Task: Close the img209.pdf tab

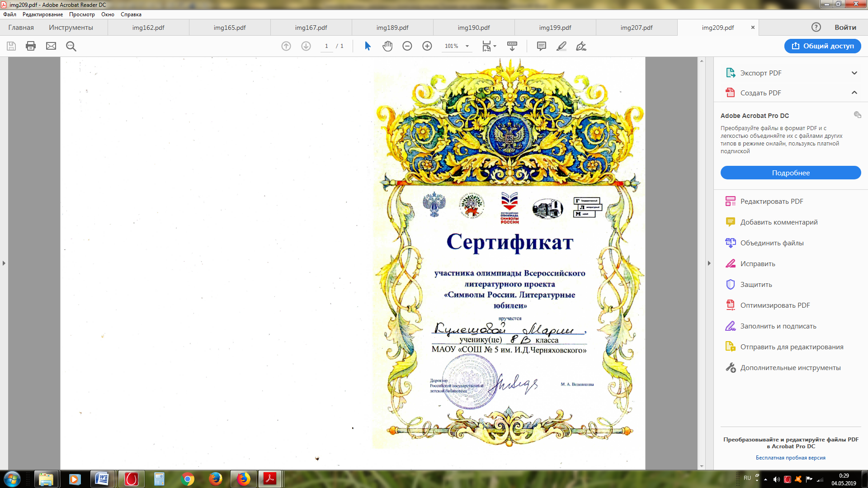Action: pyautogui.click(x=753, y=28)
